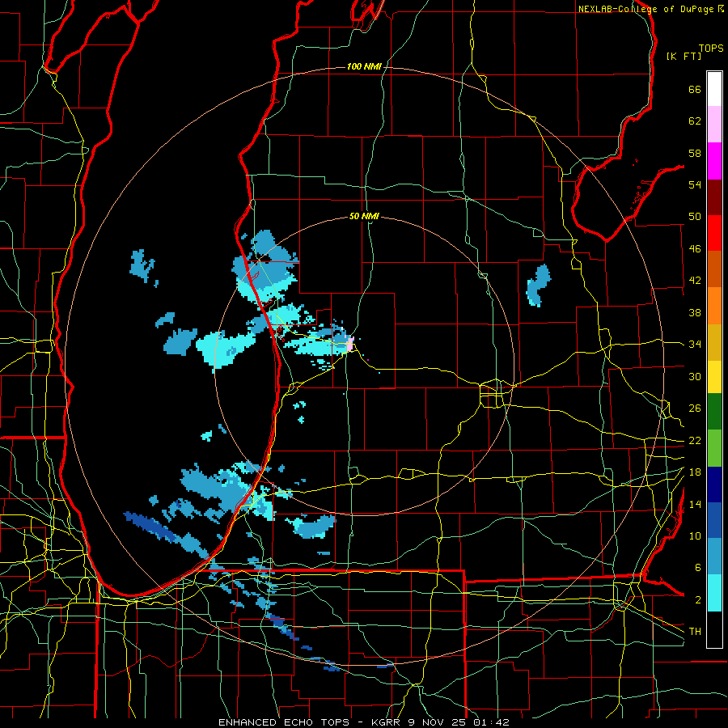Click the sky blue legend swatch
728x728 pixels.
pos(714,557)
